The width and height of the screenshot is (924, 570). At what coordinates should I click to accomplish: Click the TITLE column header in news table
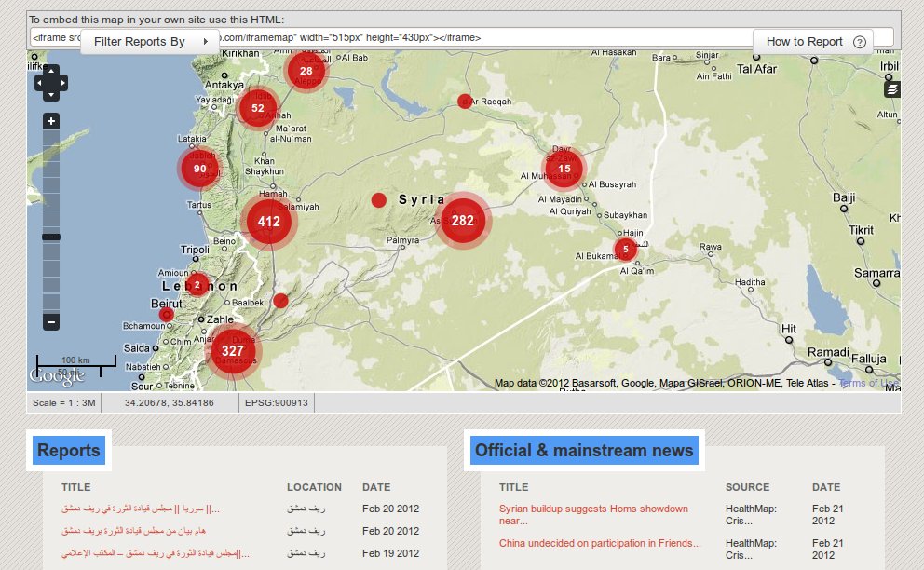pos(514,487)
